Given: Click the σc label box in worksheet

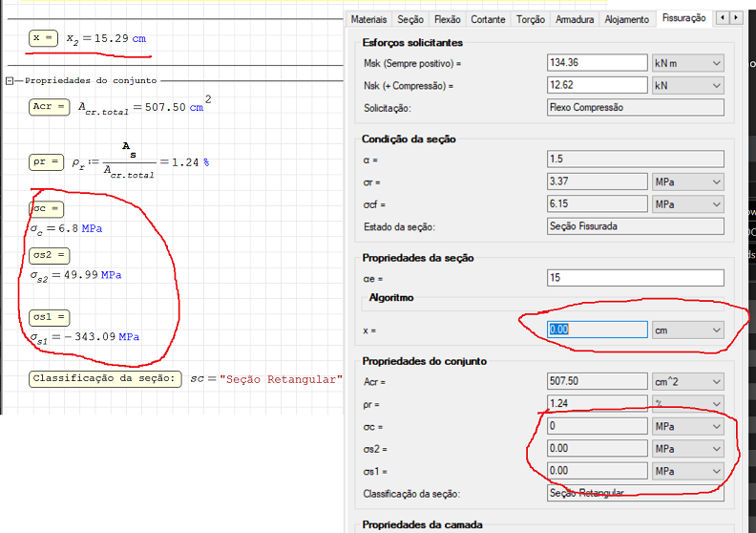Looking at the screenshot, I should coord(46,208).
